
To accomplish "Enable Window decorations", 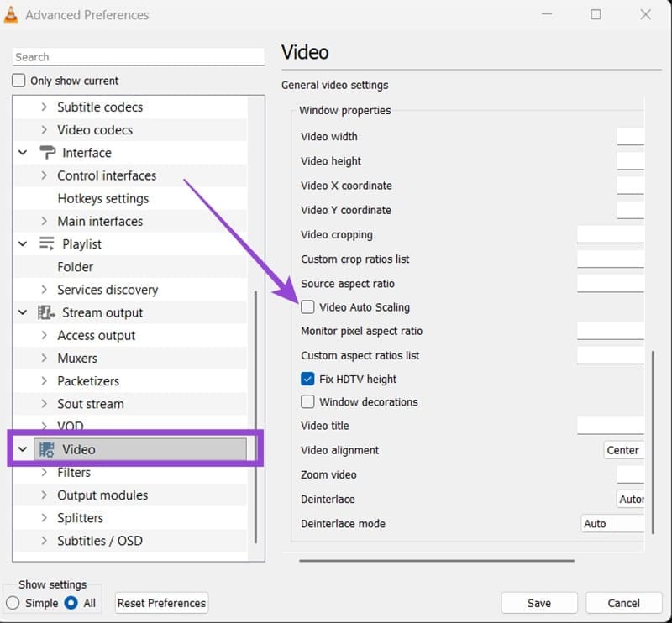I will pos(307,401).
